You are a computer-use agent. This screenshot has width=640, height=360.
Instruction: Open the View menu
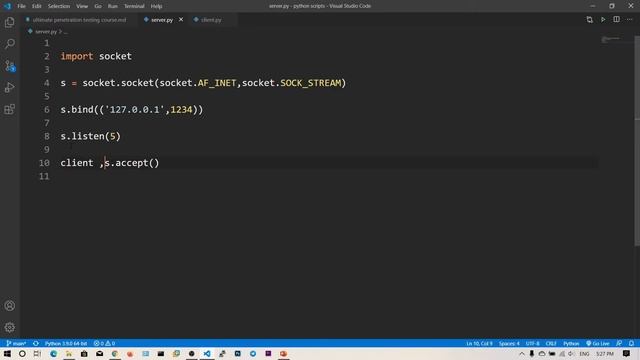(82, 6)
